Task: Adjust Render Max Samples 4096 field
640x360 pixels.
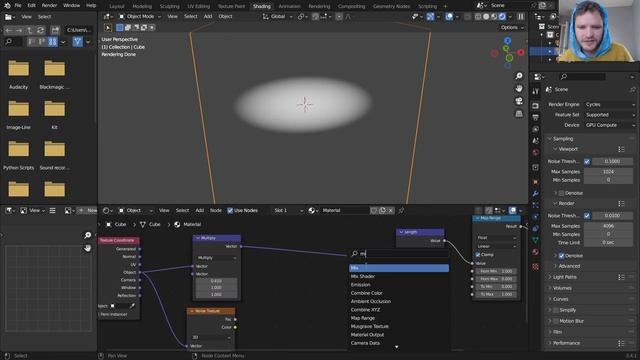Action: 608,226
